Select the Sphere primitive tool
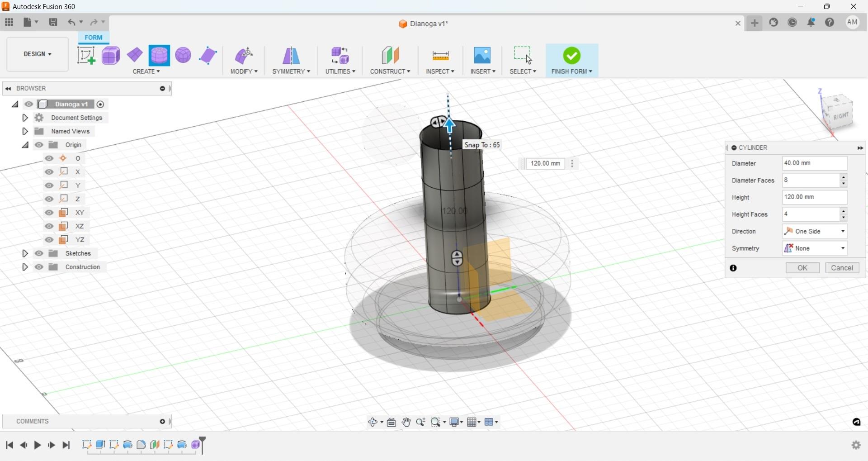 pyautogui.click(x=183, y=55)
